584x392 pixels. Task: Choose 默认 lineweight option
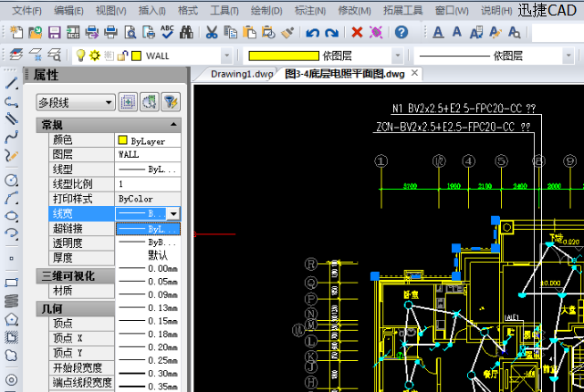coord(148,255)
